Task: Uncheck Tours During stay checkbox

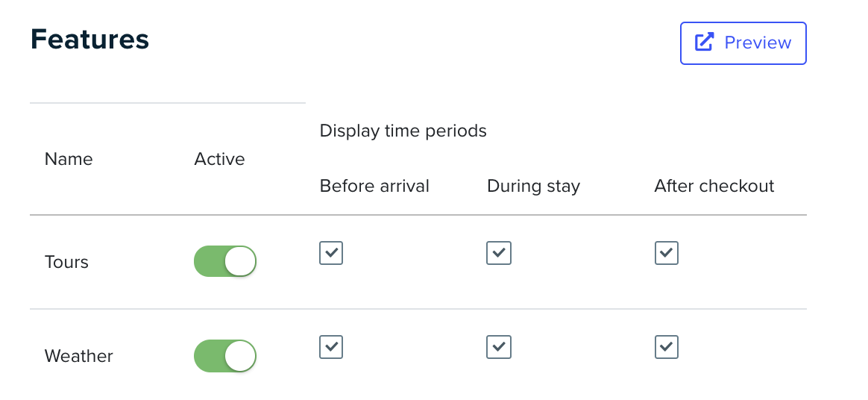Action: (499, 253)
